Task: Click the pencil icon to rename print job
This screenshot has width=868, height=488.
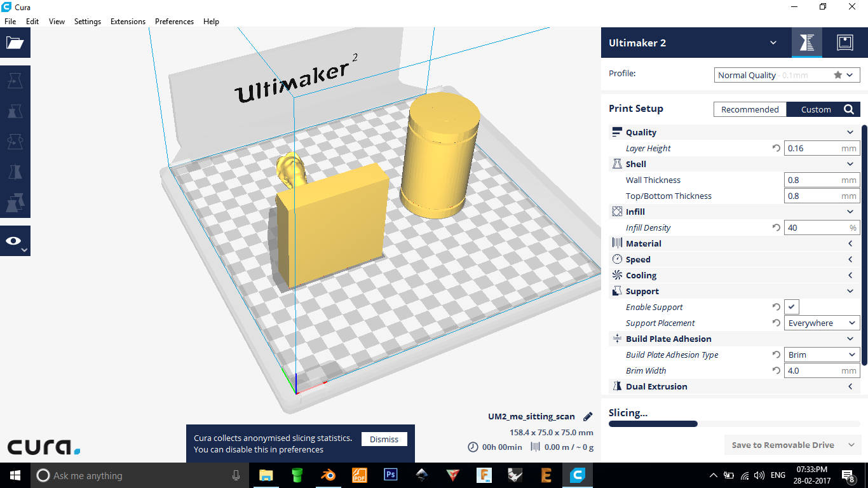Action: (x=588, y=417)
